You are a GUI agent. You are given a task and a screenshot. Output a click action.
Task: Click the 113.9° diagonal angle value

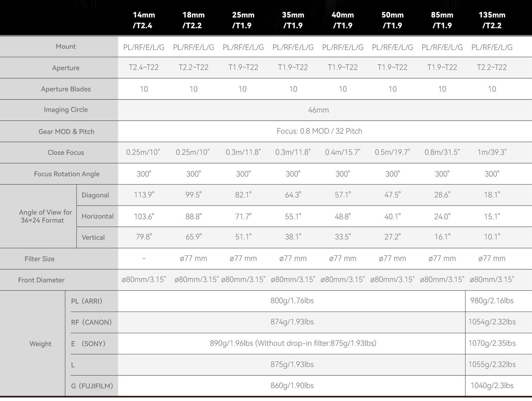(144, 195)
